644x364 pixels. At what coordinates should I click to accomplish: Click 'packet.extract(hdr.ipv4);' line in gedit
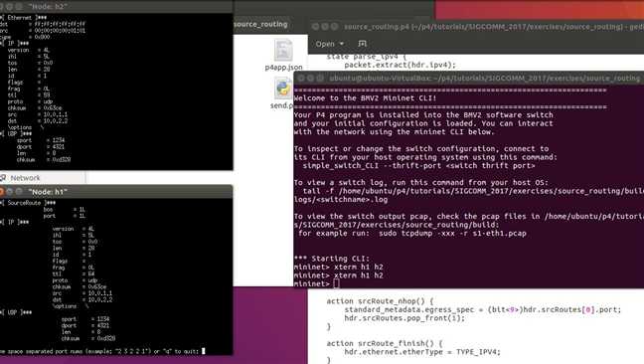(401, 65)
